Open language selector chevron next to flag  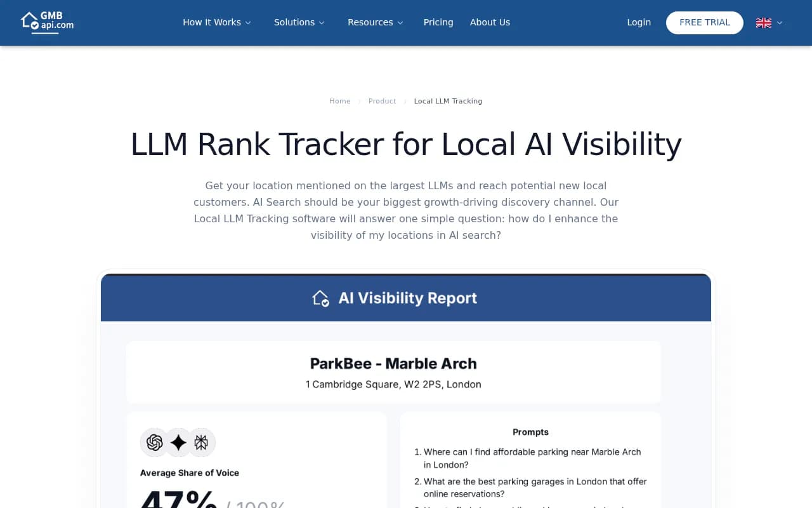(780, 23)
